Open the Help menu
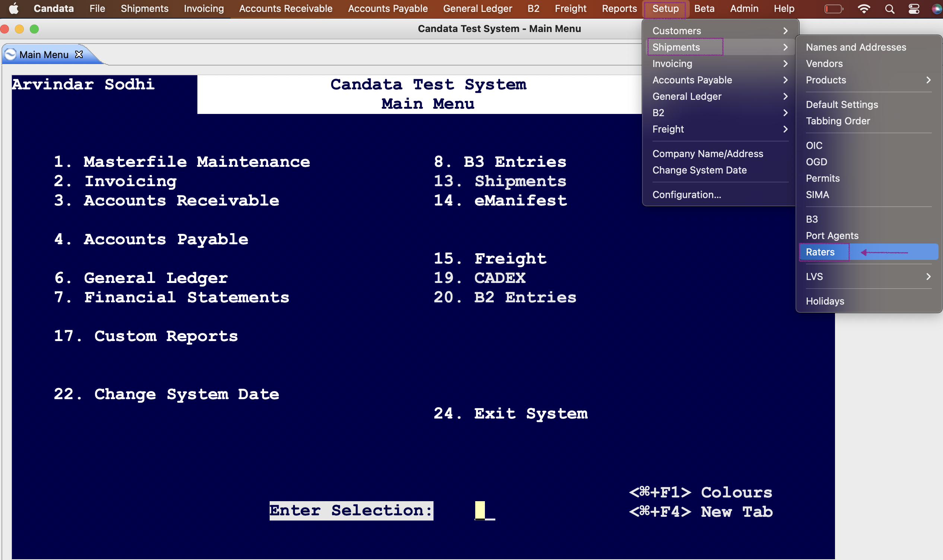The height and width of the screenshot is (560, 943). (784, 9)
